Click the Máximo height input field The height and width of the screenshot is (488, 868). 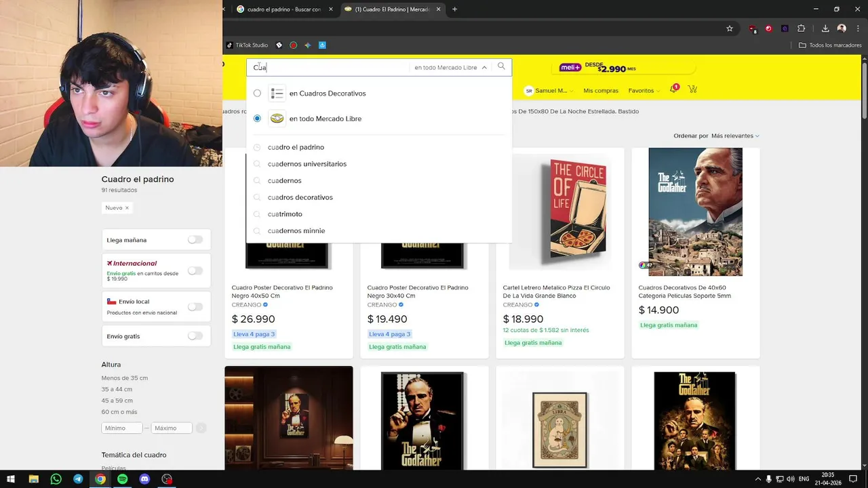172,428
